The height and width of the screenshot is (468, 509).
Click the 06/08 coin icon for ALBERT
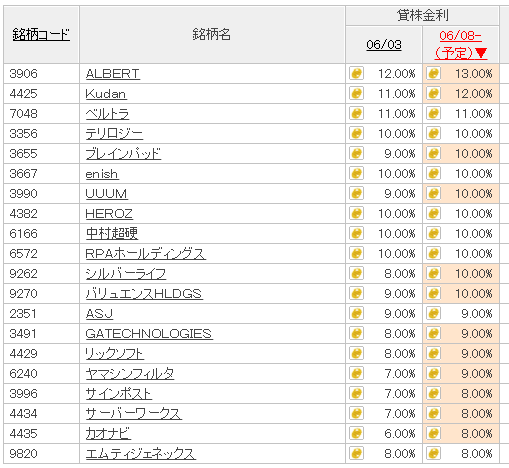click(434, 73)
